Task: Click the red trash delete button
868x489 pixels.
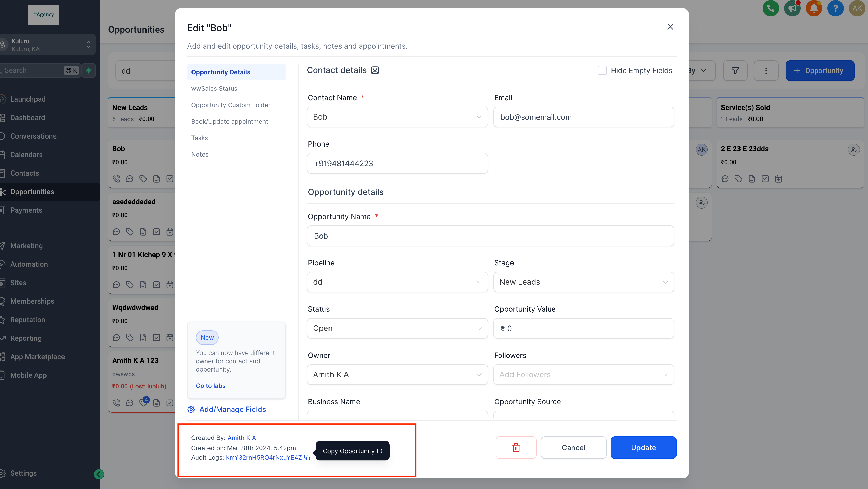Action: click(x=516, y=448)
